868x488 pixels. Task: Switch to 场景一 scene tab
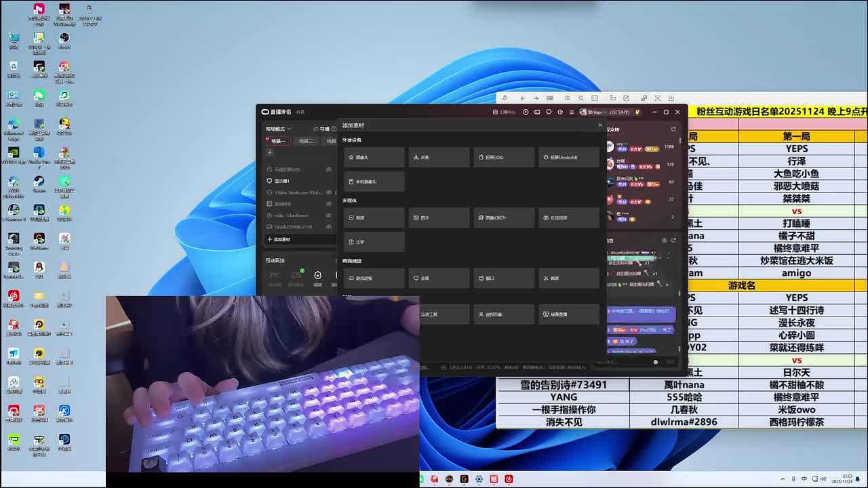coord(278,141)
